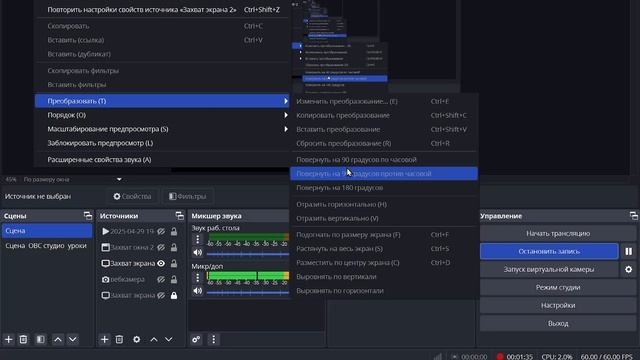
Task: Add a new scene with the plus icon in Сцены
Action: (9, 340)
